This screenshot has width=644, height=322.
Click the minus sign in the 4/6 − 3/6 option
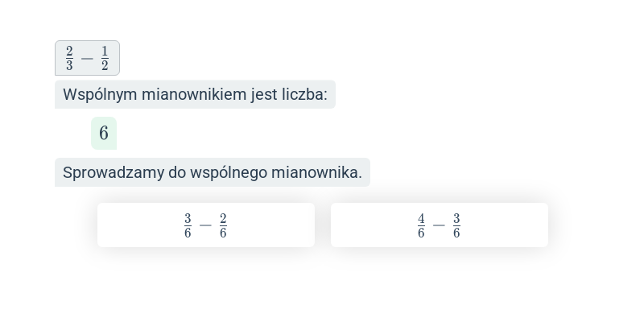pyautogui.click(x=439, y=225)
